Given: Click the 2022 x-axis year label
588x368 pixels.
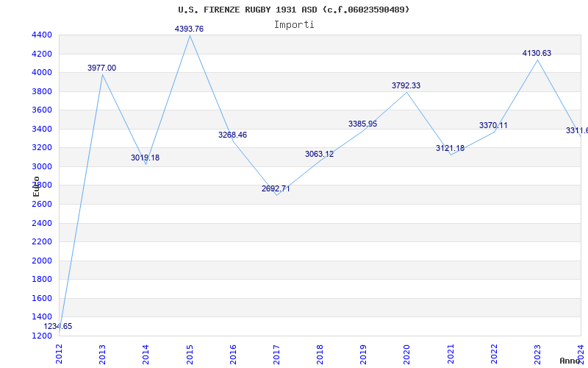Looking at the screenshot, I should [494, 354].
